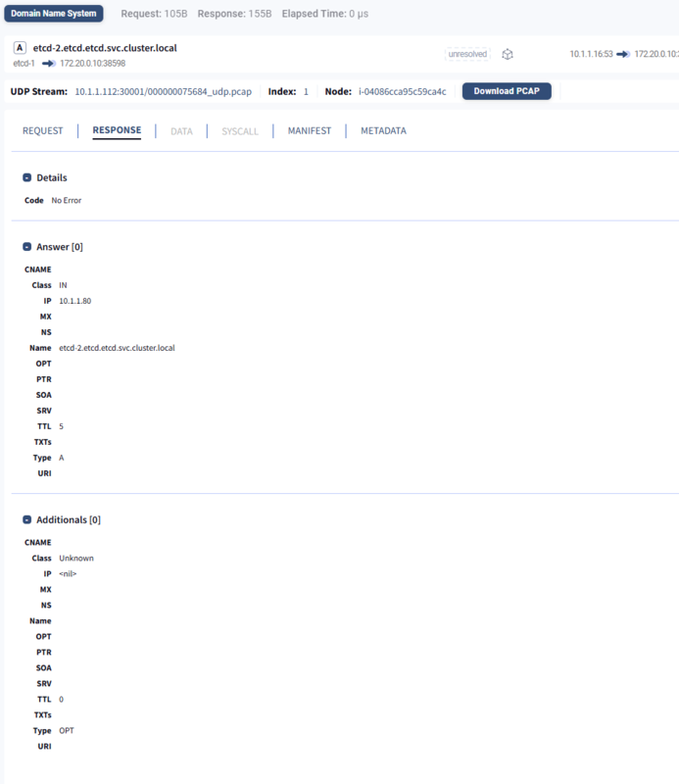Click the OPT type value in Additionals
Image resolution: width=679 pixels, height=784 pixels.
click(x=67, y=731)
